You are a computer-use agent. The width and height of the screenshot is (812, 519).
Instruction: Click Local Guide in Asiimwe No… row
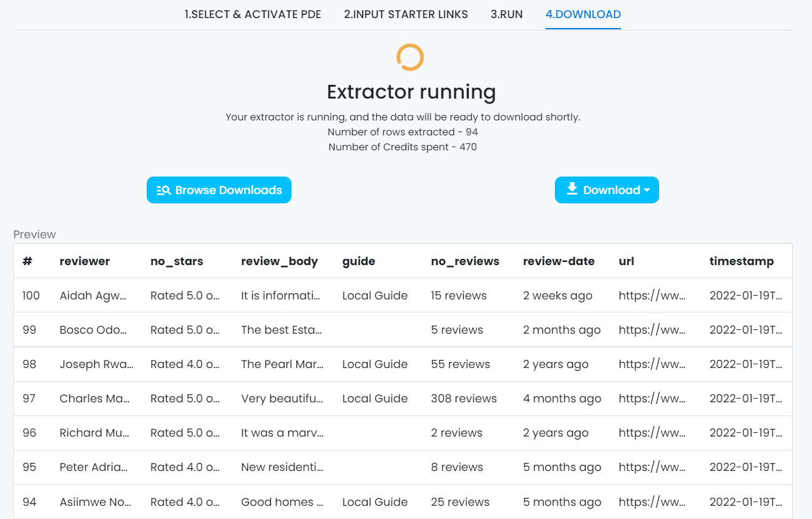tap(375, 502)
